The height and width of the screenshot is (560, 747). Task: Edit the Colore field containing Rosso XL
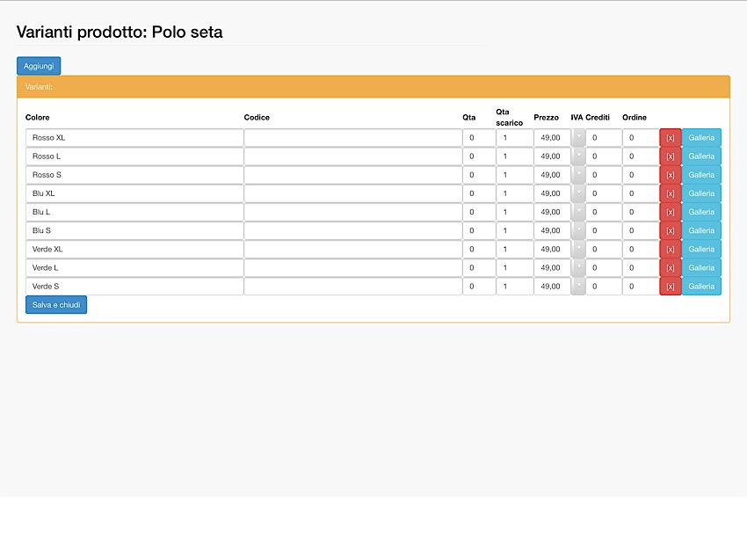click(x=134, y=138)
